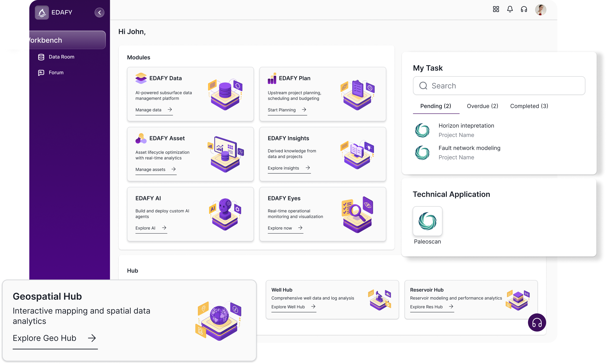
Task: Open the Forum from the sidebar
Action: click(56, 72)
